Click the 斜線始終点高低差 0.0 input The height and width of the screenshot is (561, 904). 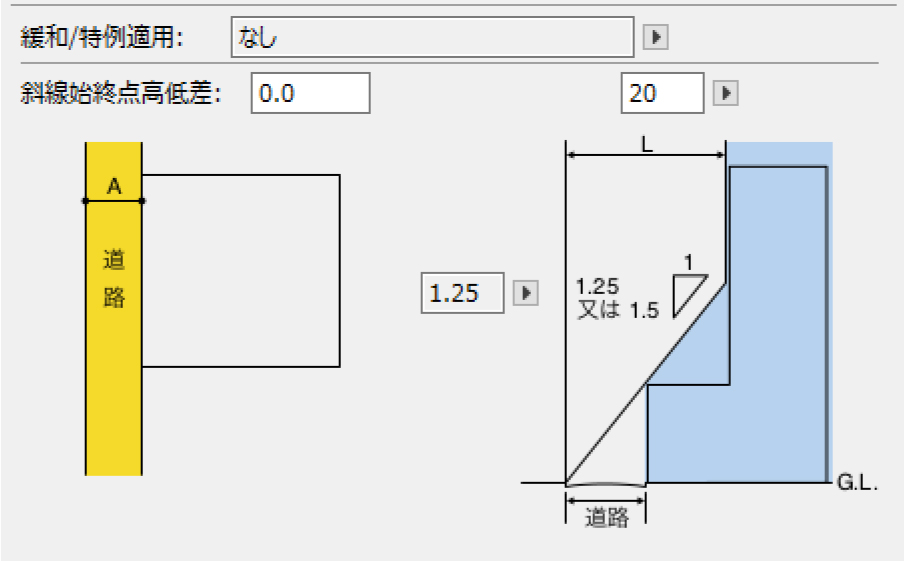click(x=310, y=93)
